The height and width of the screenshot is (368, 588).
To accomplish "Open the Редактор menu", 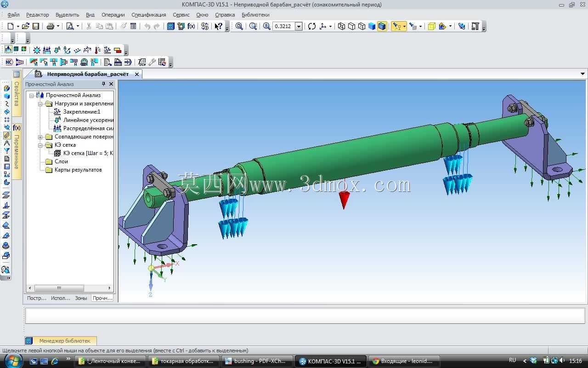I will 37,15.
